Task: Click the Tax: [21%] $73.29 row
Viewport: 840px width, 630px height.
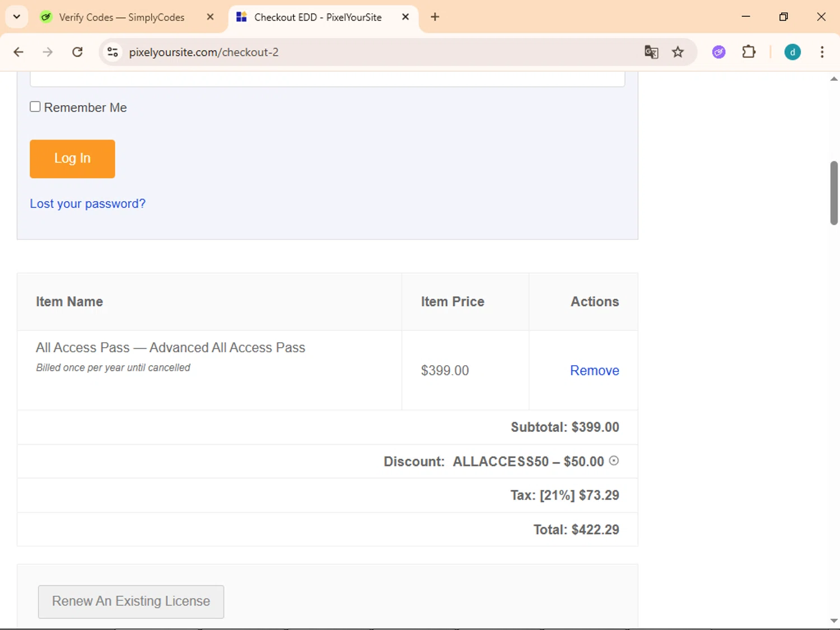Action: click(x=327, y=495)
